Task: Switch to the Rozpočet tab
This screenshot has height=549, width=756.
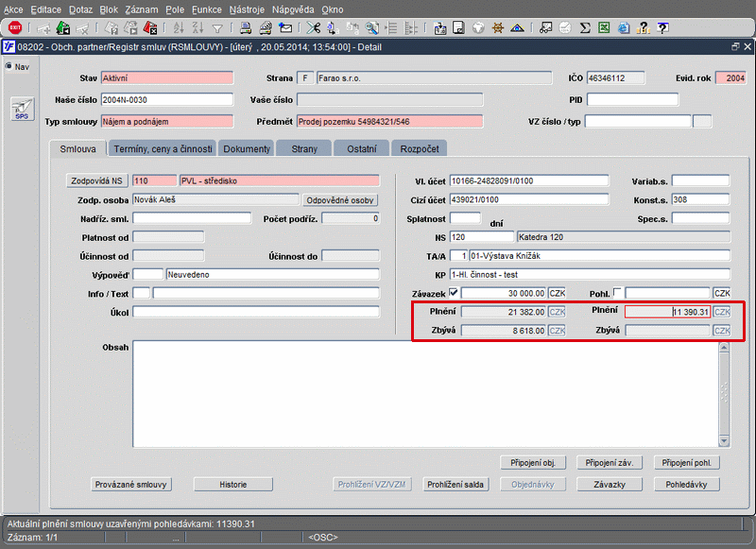Action: click(420, 148)
